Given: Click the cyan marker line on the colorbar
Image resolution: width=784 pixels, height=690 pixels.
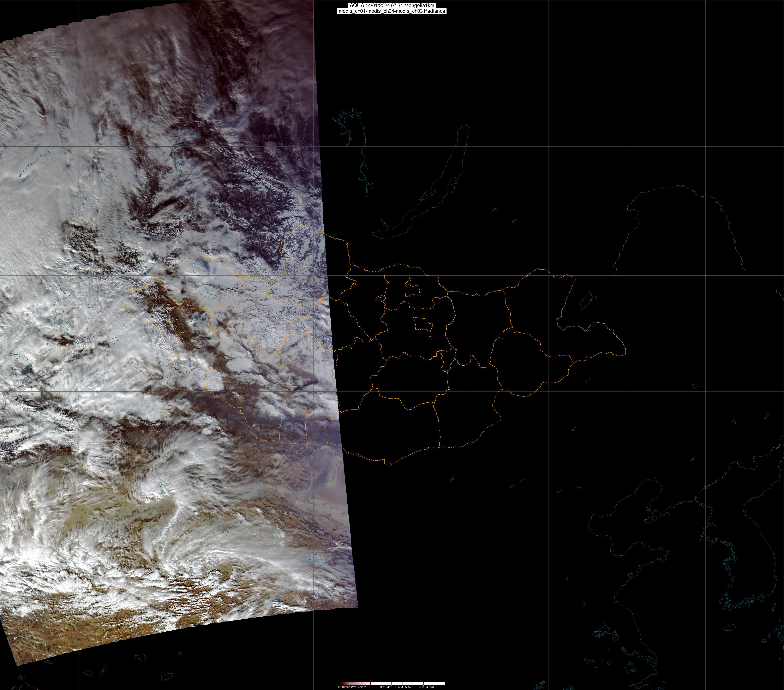Looking at the screenshot, I should tap(349, 683).
